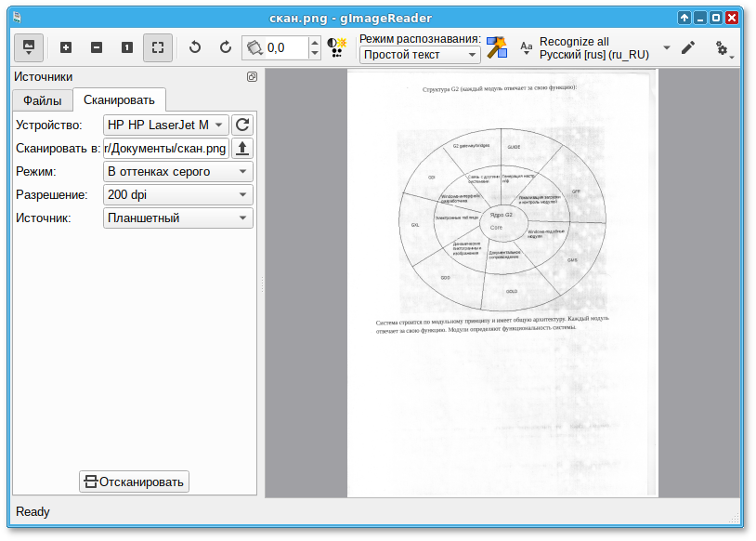
Task: Open image brightness and contrast controls
Action: point(337,47)
